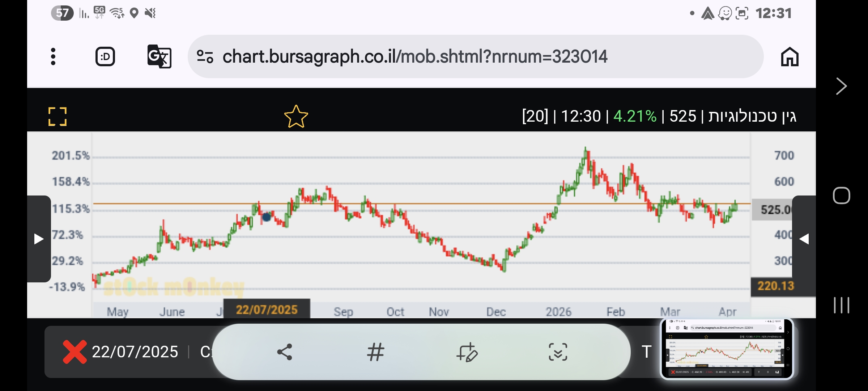
Task: Expand left side panel arrow
Action: click(x=39, y=239)
